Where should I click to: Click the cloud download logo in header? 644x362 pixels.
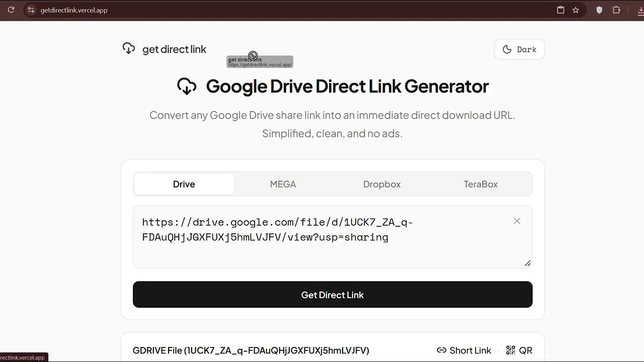pos(129,49)
